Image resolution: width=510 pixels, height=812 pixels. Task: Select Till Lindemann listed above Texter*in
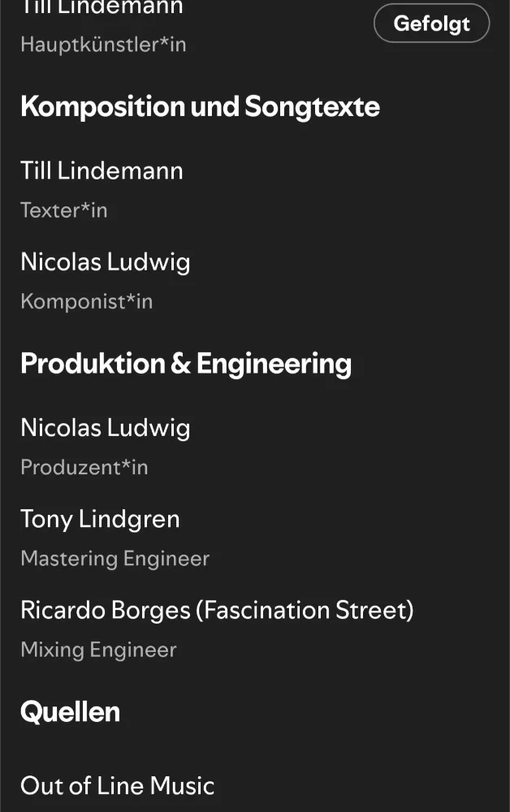point(102,171)
